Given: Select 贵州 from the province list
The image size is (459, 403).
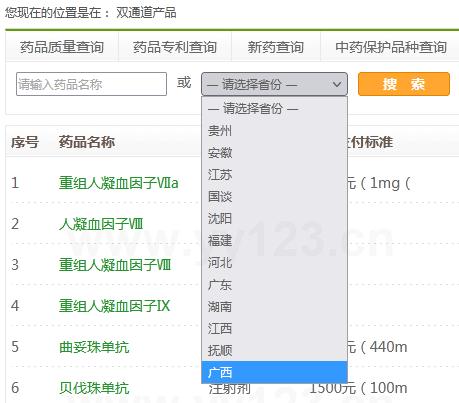Looking at the screenshot, I should 274,131.
